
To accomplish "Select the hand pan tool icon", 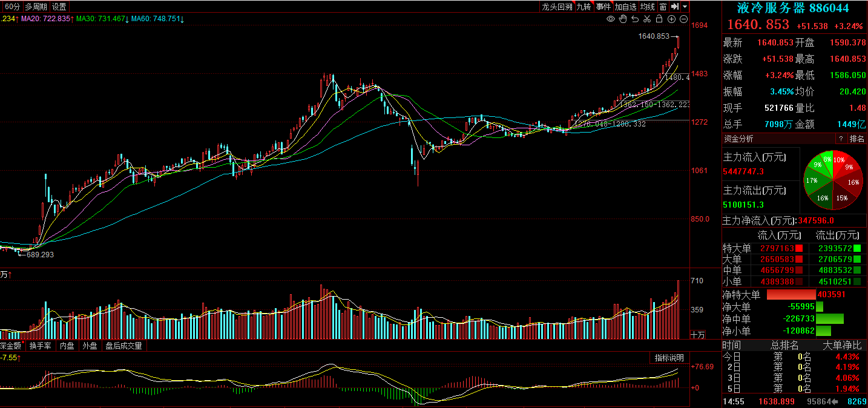I will (x=622, y=19).
